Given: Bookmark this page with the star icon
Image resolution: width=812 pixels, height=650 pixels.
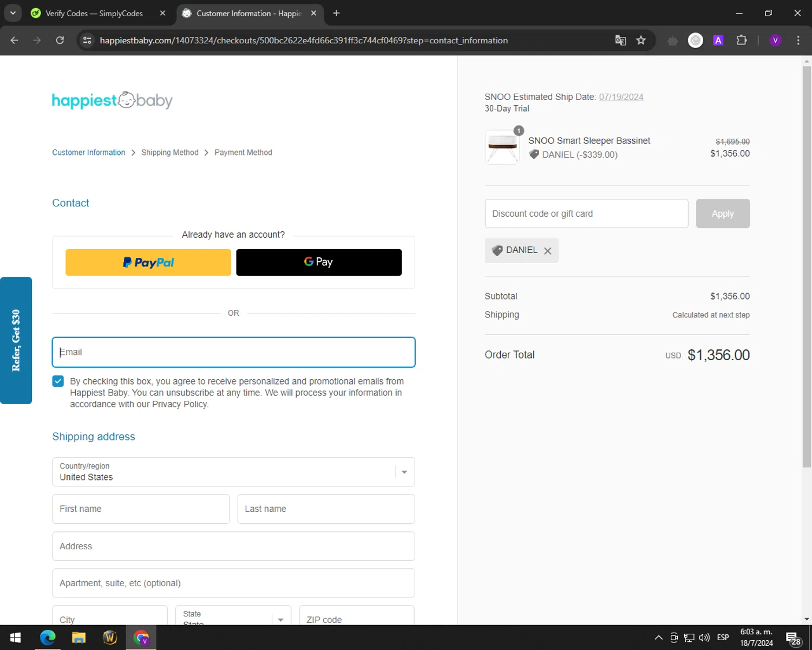Looking at the screenshot, I should point(641,40).
